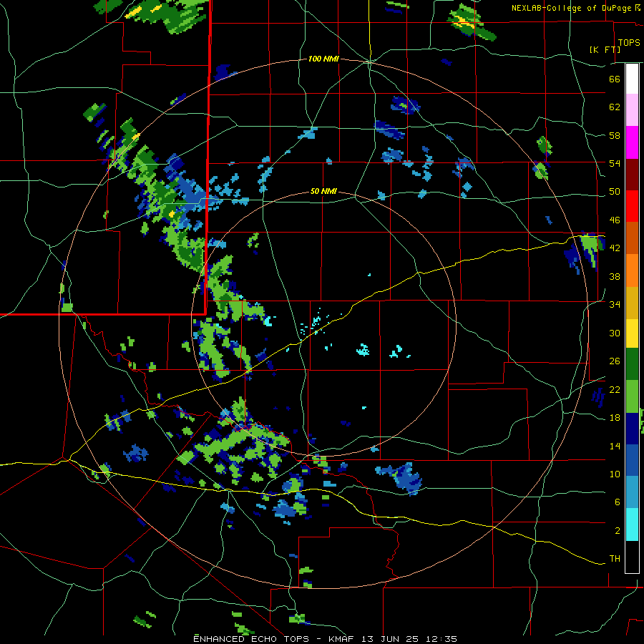This screenshot has width=644, height=644.
Task: Click the legend value 42
Action: click(615, 248)
